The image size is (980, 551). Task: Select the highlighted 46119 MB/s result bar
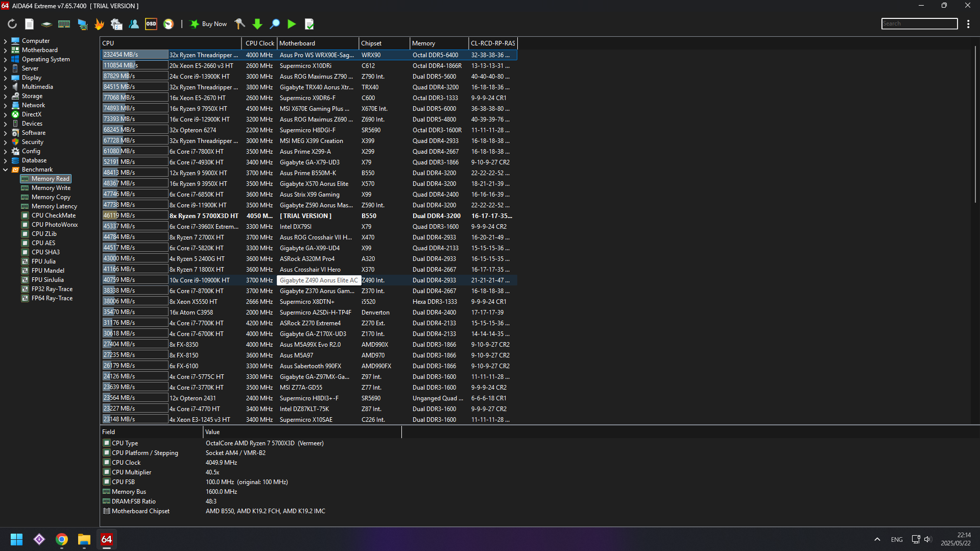[135, 215]
